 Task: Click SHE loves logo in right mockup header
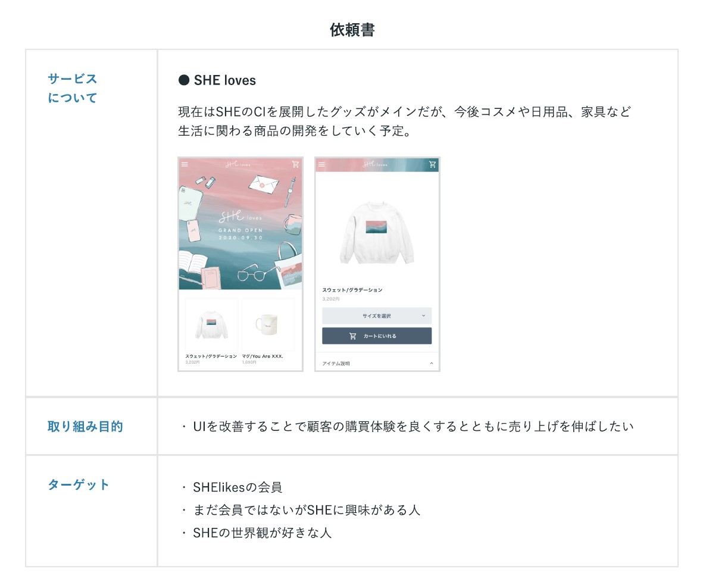[375, 164]
